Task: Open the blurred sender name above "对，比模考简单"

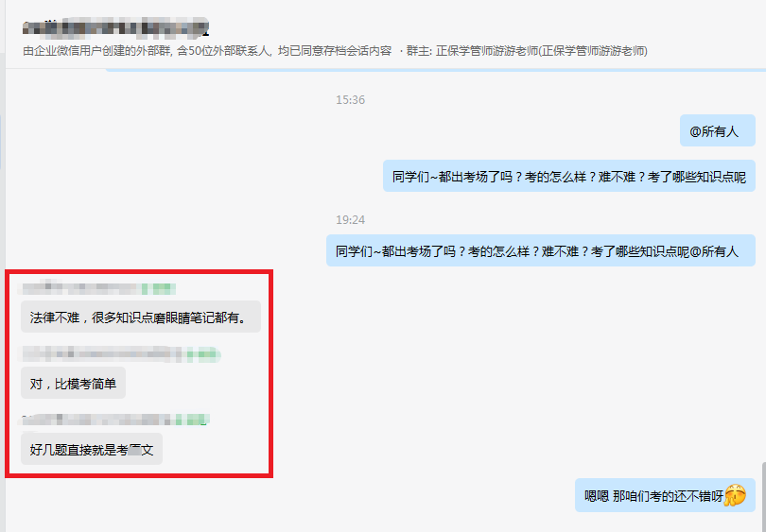Action: (100, 354)
